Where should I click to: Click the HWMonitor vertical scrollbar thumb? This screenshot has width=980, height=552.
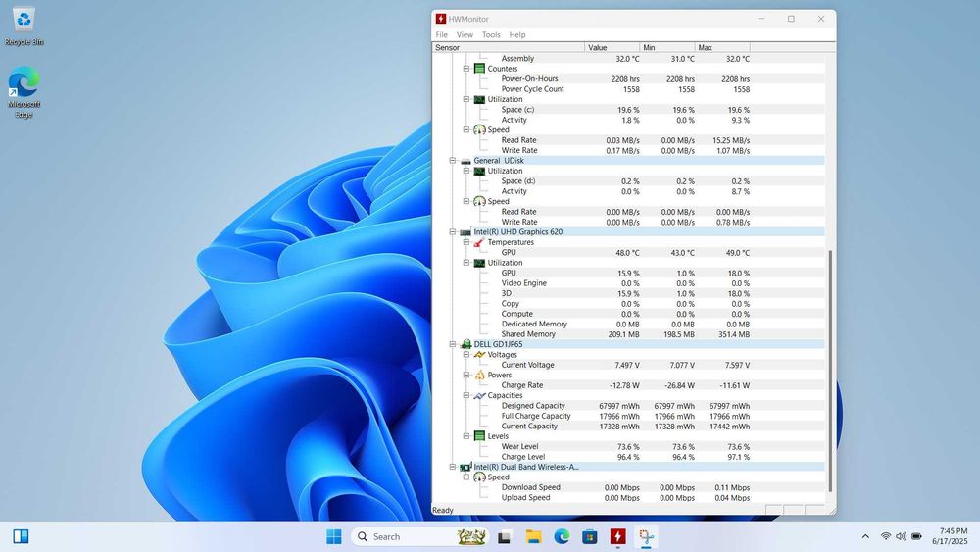tap(831, 372)
